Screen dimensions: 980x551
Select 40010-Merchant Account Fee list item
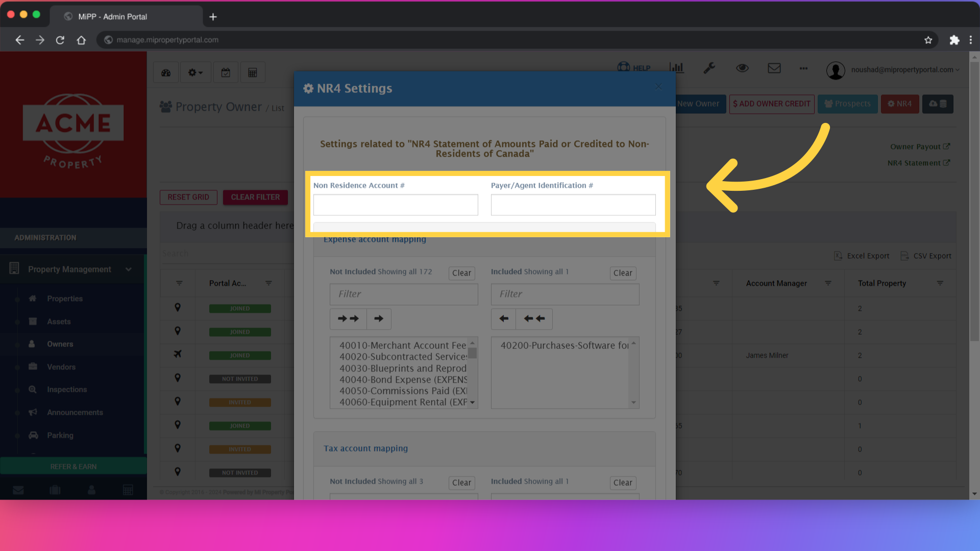[402, 346]
